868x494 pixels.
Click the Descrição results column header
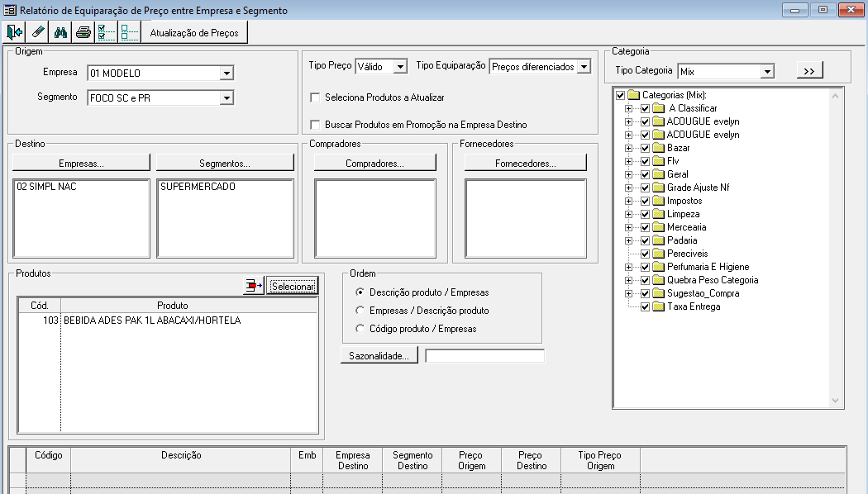(x=181, y=460)
